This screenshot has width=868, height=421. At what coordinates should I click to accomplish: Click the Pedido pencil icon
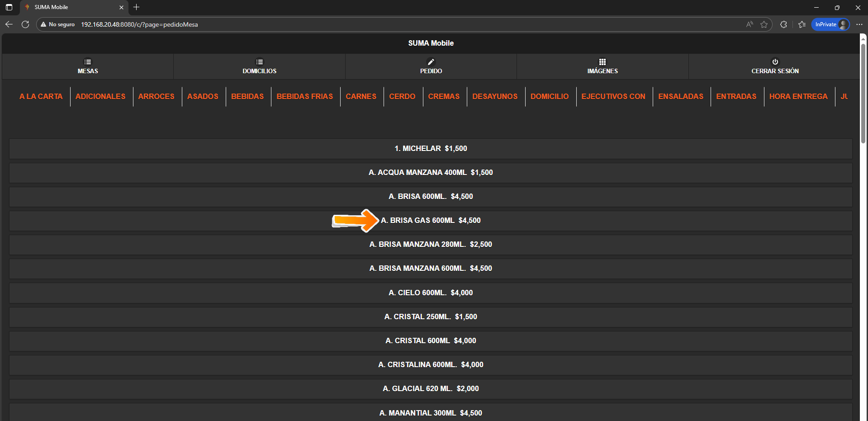431,62
